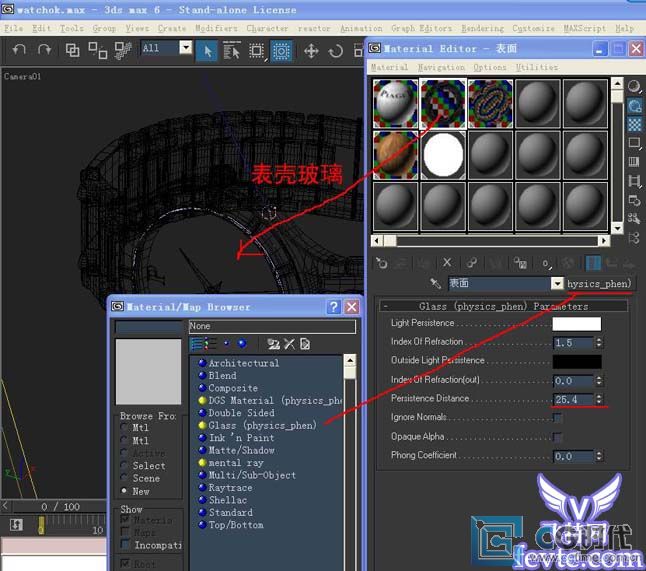Screen dimensions: 646x571
Task: Click the Unlink Selection toolbar icon
Action: pos(98,50)
